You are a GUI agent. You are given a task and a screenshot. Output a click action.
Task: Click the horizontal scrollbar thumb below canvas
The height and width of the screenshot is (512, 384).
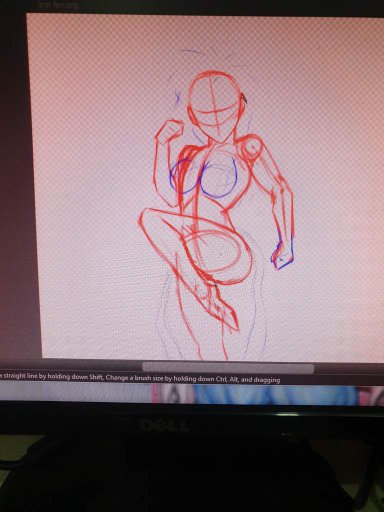click(x=228, y=368)
